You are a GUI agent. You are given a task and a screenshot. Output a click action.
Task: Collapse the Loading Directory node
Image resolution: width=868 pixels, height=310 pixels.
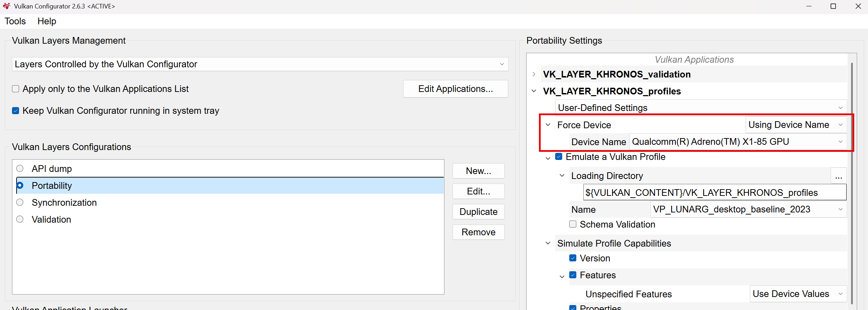562,176
